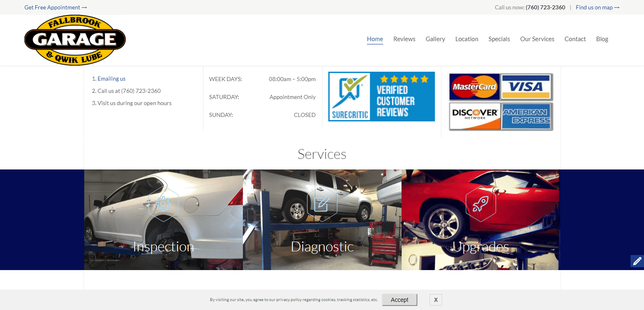
Task: Click the MasterCard payment logo
Action: pos(474,87)
